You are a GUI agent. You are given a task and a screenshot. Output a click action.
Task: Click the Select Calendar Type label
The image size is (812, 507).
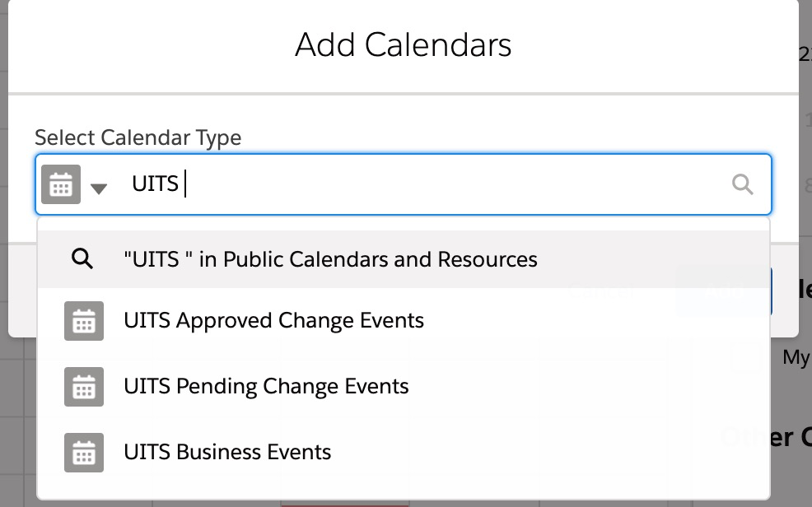[138, 137]
